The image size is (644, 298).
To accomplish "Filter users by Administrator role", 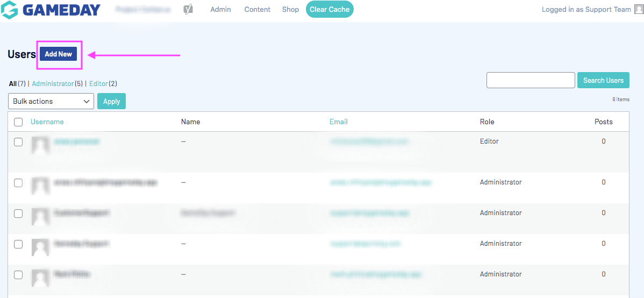I will 53,84.
